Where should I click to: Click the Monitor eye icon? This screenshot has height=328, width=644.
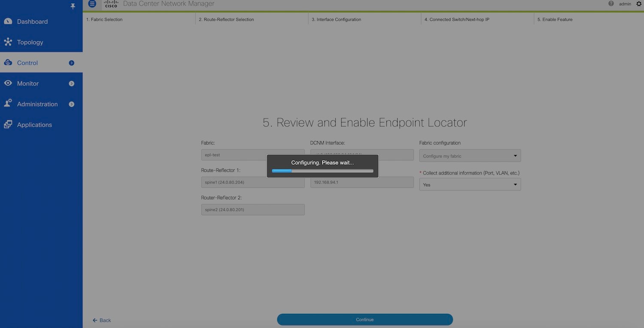pyautogui.click(x=8, y=83)
